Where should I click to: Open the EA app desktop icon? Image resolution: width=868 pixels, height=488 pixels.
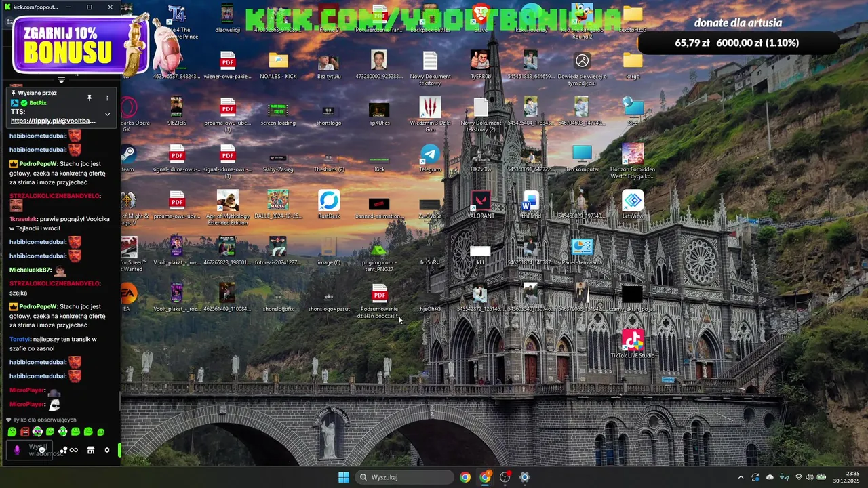point(128,298)
